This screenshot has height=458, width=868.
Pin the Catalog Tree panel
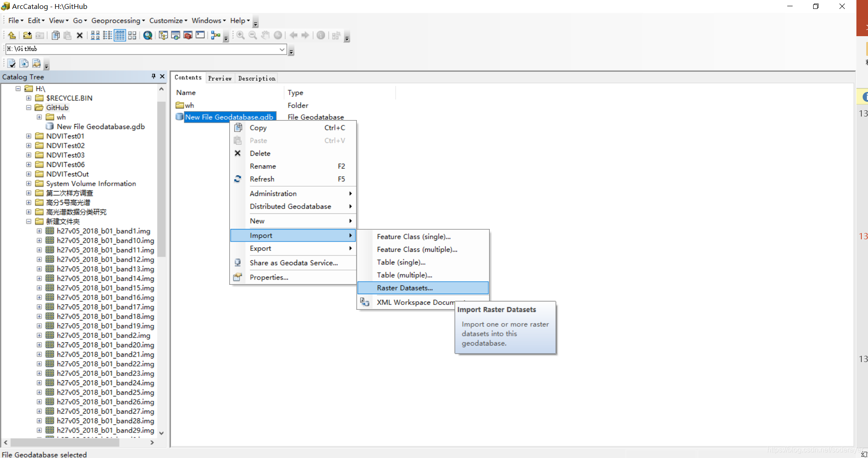pyautogui.click(x=153, y=76)
